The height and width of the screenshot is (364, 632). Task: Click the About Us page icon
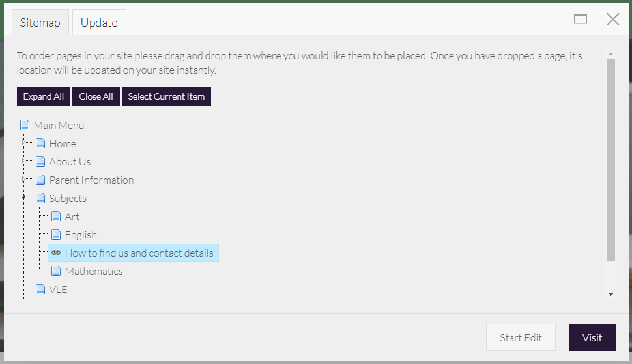coord(40,161)
